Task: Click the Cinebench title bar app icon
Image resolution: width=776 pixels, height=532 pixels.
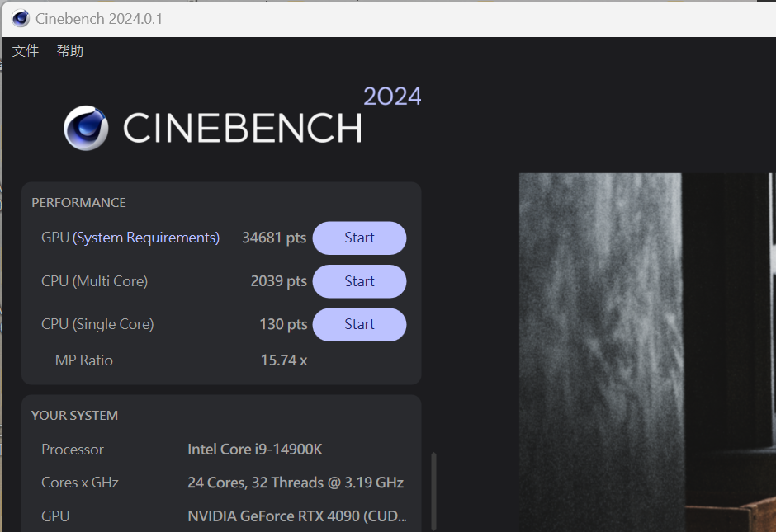Action: tap(21, 18)
